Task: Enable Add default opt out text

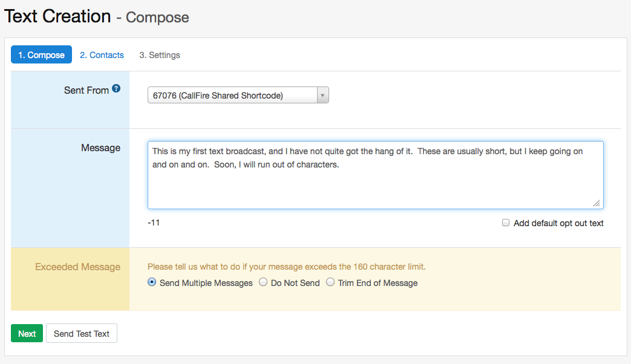Action: tap(506, 223)
